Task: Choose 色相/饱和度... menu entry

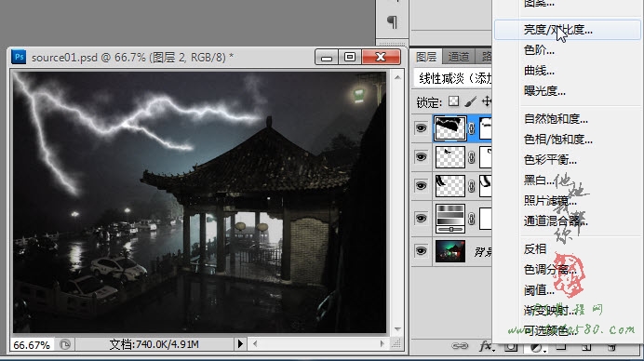Action: click(557, 140)
